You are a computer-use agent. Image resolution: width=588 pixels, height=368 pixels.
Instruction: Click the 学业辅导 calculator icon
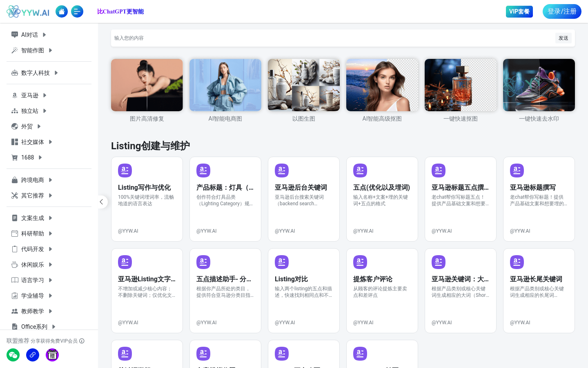[x=15, y=296]
